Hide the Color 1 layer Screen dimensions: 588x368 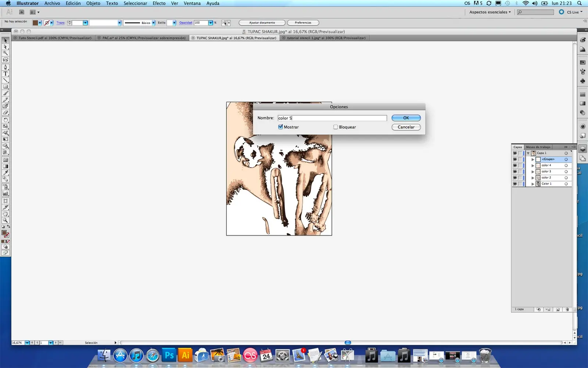point(515,184)
